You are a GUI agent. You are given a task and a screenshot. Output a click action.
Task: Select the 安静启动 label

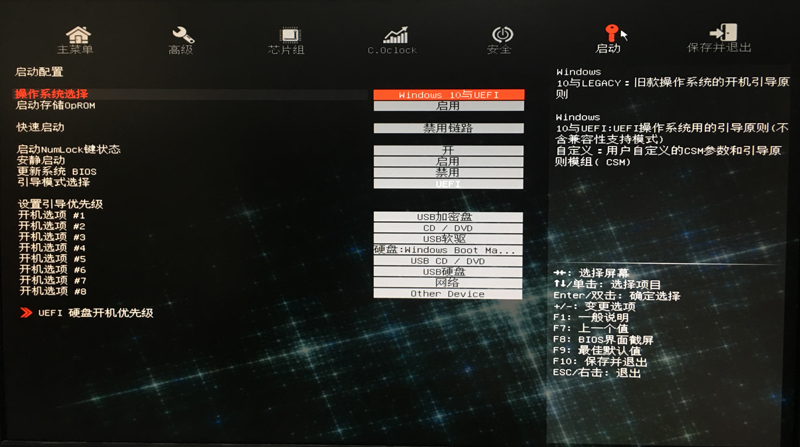click(41, 160)
